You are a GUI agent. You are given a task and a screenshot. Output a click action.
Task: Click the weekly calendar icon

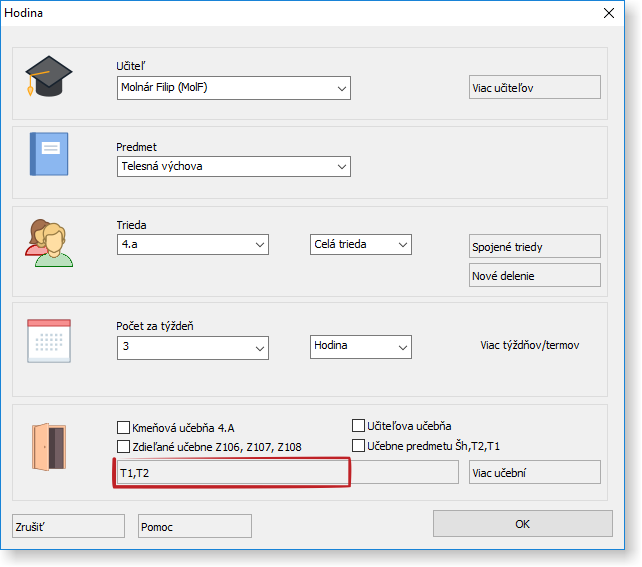48,340
